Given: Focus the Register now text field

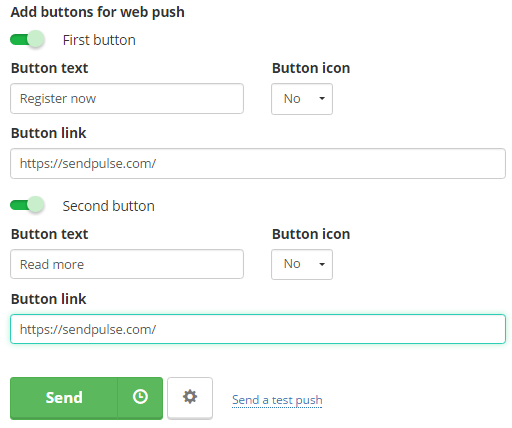Looking at the screenshot, I should [127, 98].
